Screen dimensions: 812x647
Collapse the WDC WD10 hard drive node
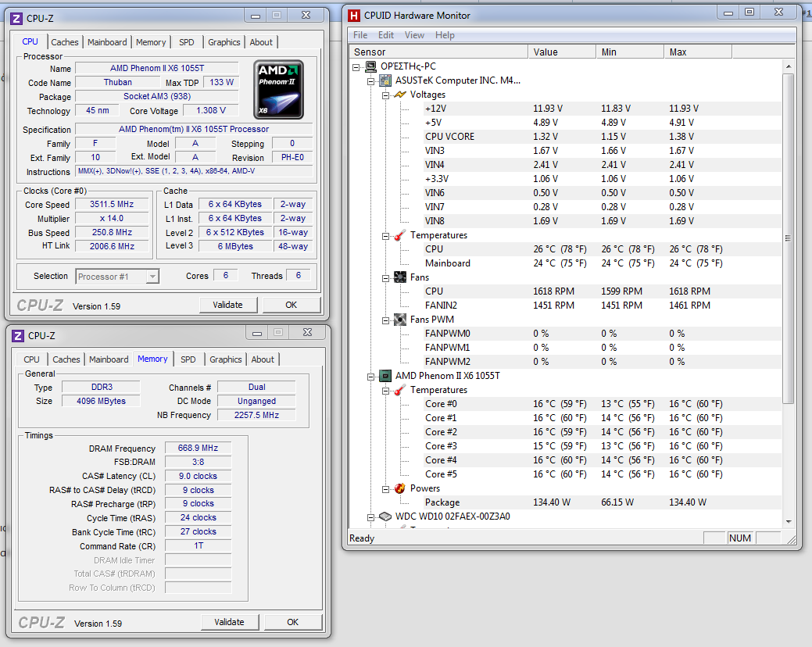coord(370,517)
